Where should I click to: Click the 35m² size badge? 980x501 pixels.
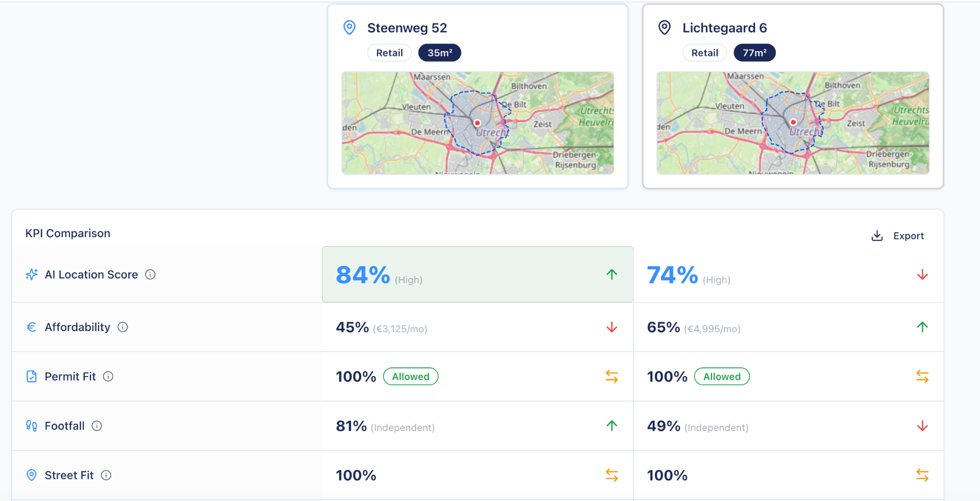tap(440, 53)
